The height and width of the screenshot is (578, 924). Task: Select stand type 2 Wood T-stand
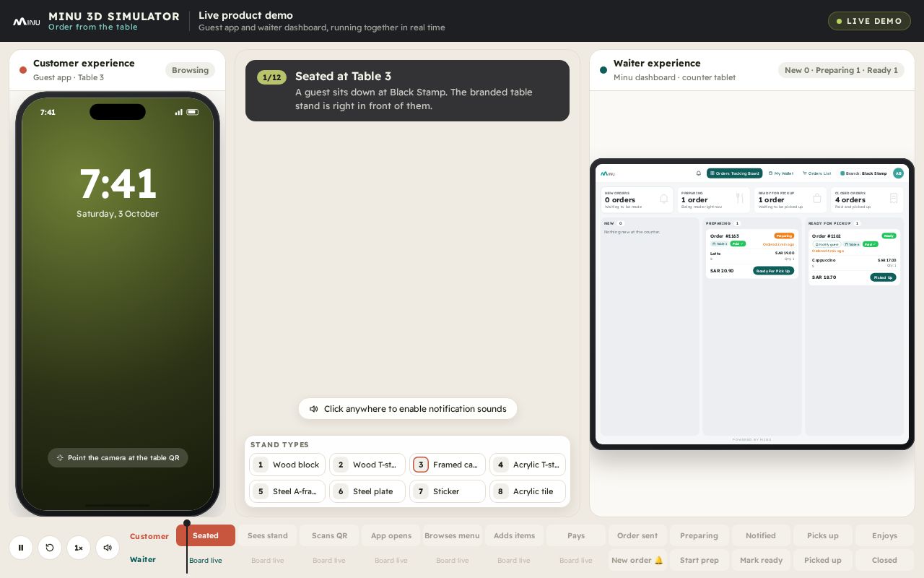click(x=367, y=465)
